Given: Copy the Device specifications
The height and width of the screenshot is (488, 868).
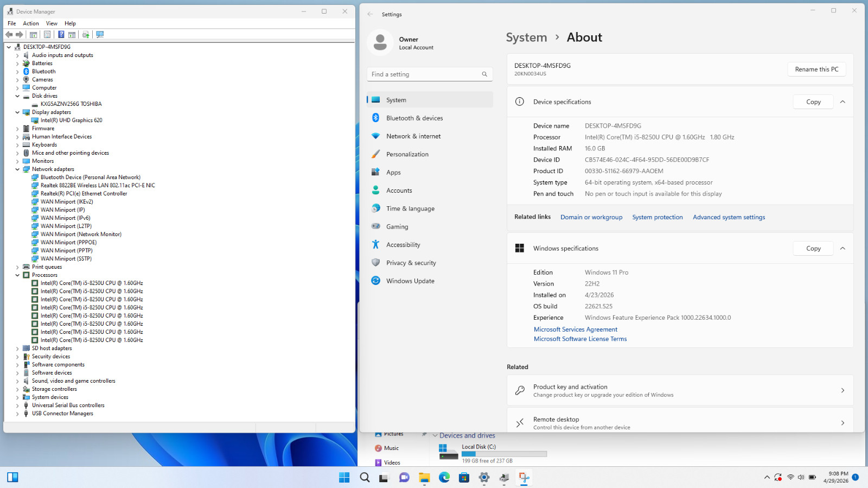Looking at the screenshot, I should click(x=813, y=102).
